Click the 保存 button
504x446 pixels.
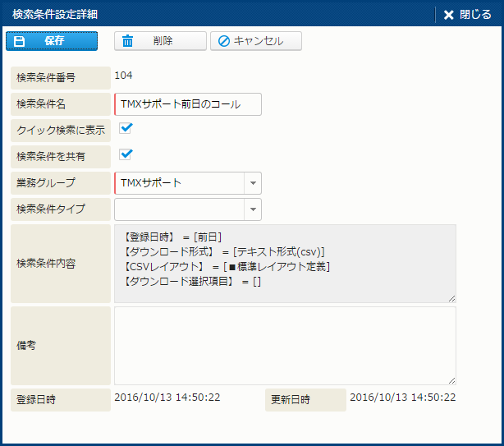coord(52,41)
